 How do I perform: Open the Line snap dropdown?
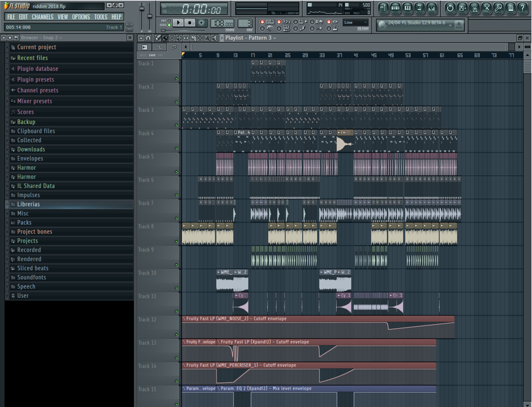tap(355, 23)
